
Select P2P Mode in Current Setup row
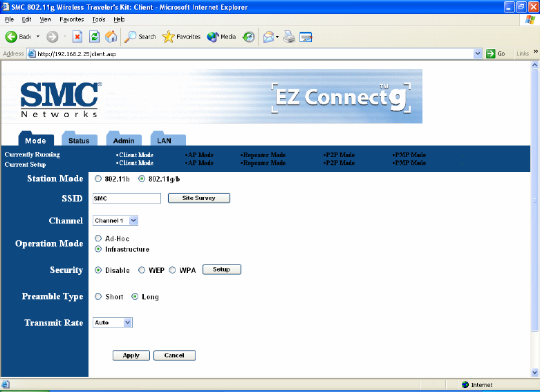[339, 163]
